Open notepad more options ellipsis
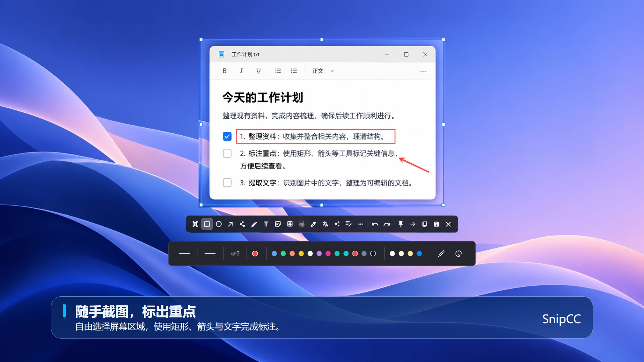 423,71
